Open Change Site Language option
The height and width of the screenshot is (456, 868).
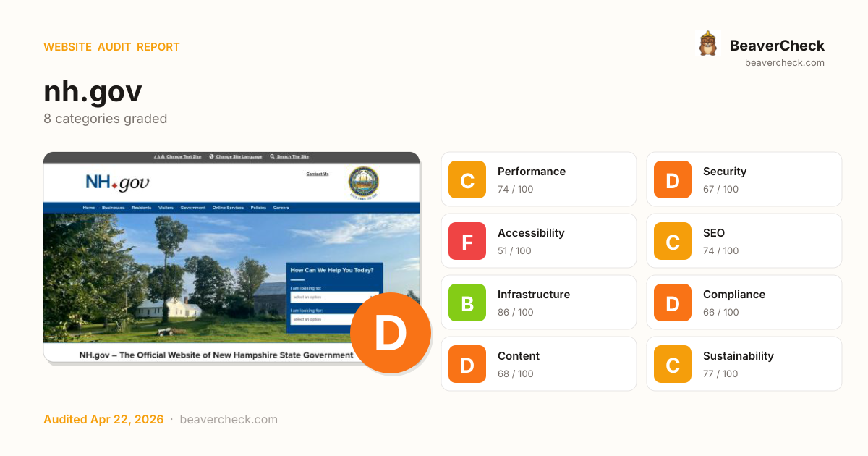pos(236,156)
